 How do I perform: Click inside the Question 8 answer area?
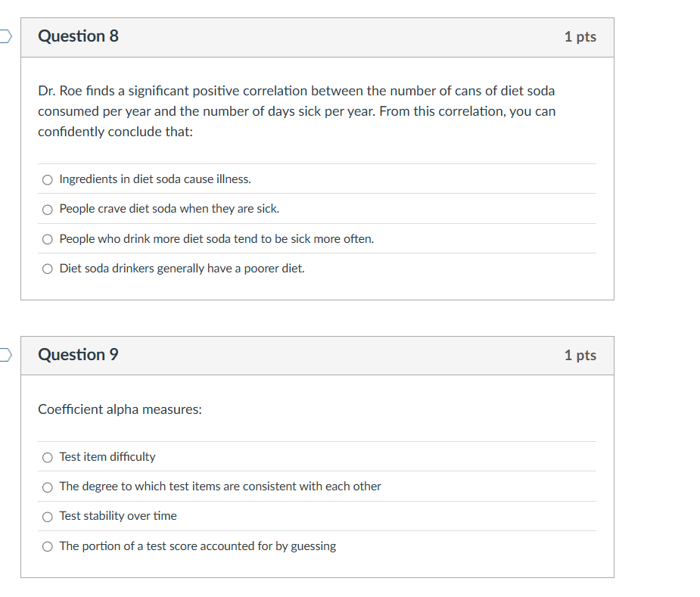click(x=318, y=223)
